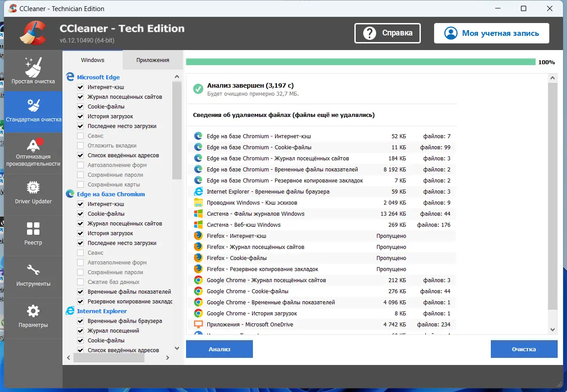
Task: Select the Firefox - Журнал посещённых сайтов row
Action: pyautogui.click(x=323, y=247)
